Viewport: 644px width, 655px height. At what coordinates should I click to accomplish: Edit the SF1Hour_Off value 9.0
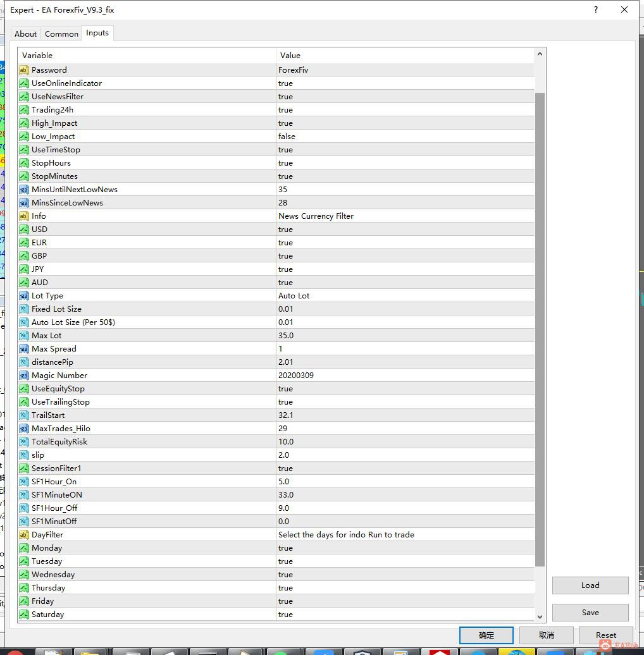(x=405, y=508)
